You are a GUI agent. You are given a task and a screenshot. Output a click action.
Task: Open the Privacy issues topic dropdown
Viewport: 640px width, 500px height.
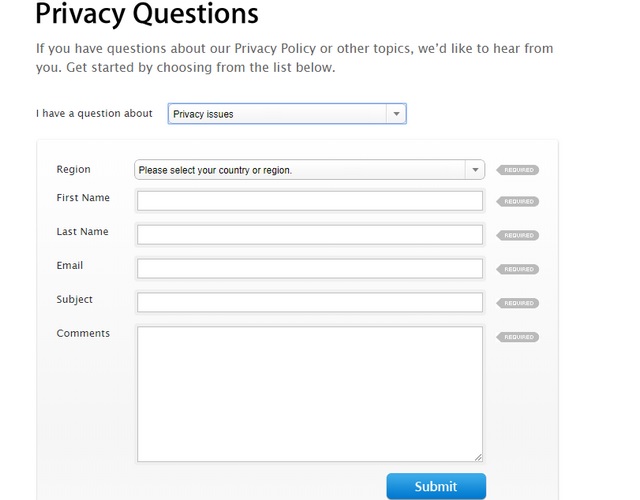(x=287, y=114)
